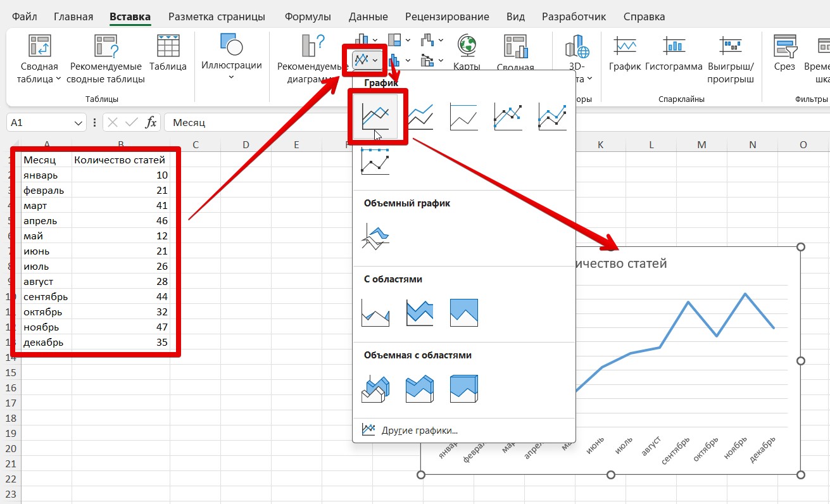Expand the Name Box dropdown arrow

coord(79,123)
